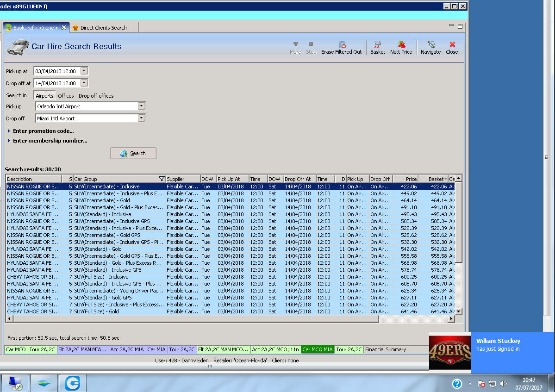
Task: Click the action center flag icon
Action: click(481, 384)
